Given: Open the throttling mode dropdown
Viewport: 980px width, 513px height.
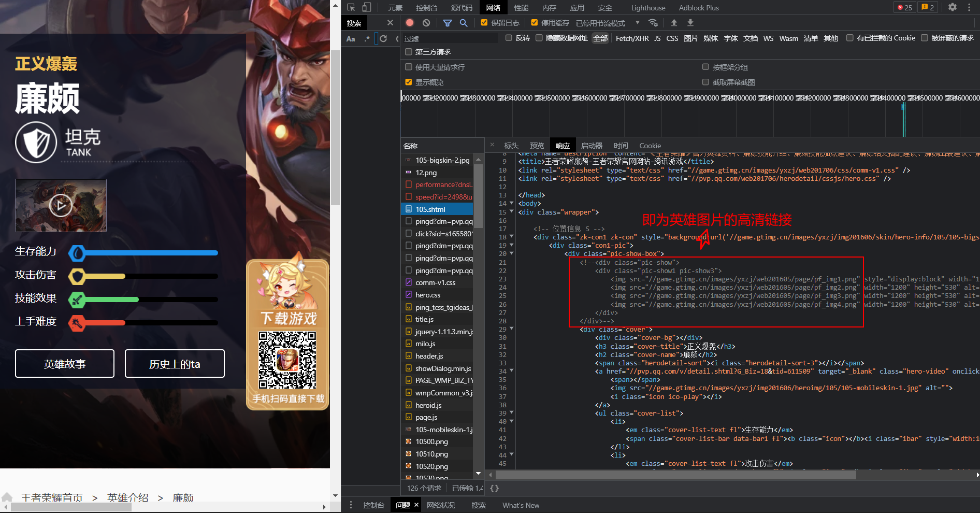Looking at the screenshot, I should pyautogui.click(x=608, y=23).
